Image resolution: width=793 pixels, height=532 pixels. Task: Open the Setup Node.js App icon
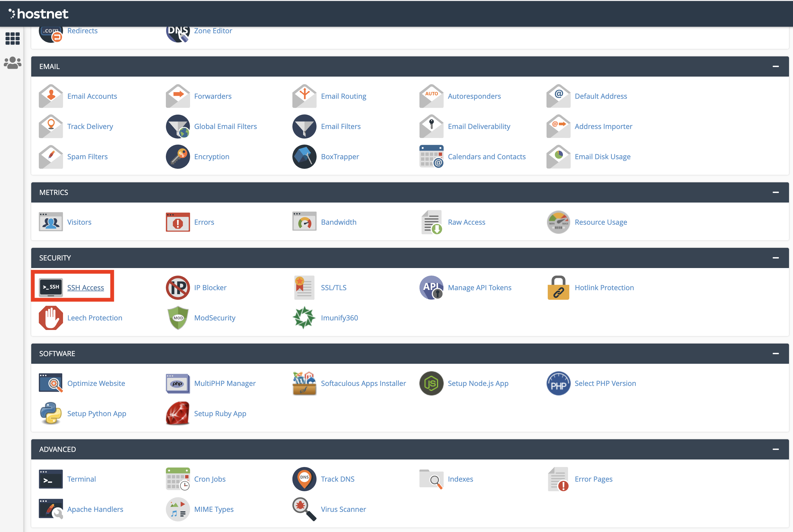(x=431, y=383)
